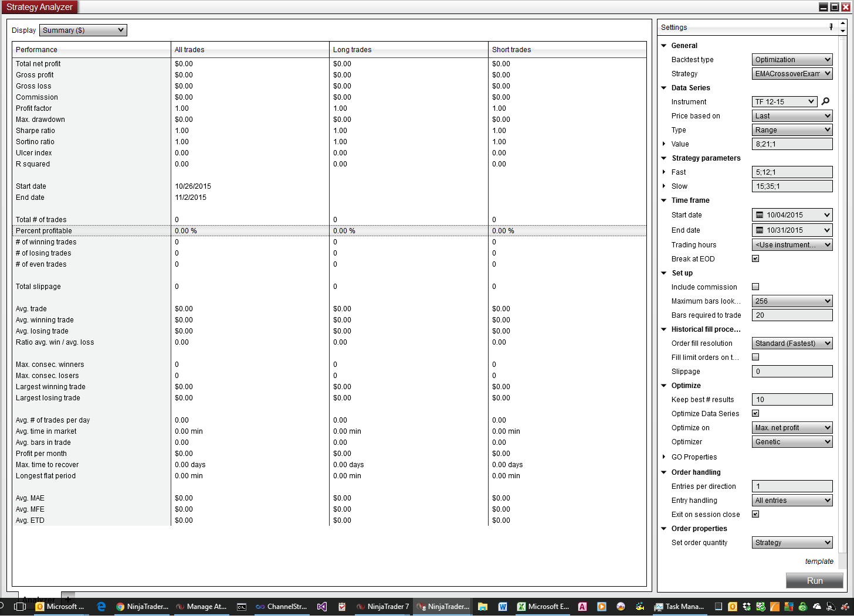Open the Manage At... taskbar window
The width and height of the screenshot is (854, 616).
click(201, 607)
